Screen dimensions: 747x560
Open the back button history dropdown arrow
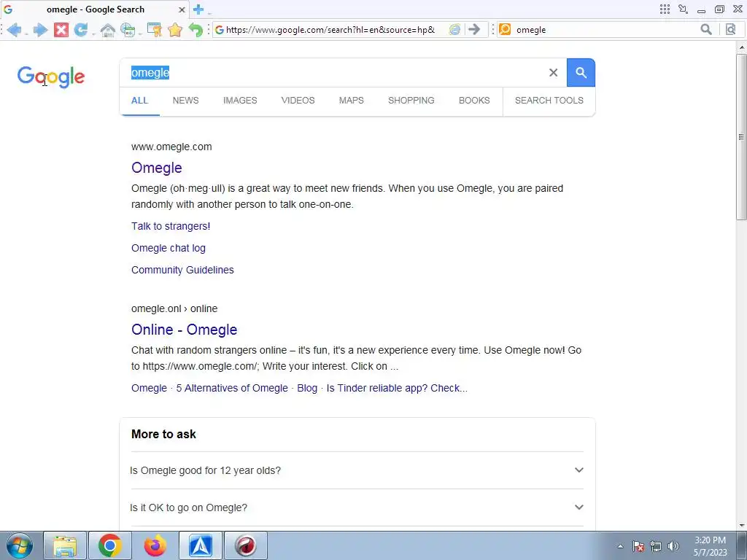click(x=26, y=34)
